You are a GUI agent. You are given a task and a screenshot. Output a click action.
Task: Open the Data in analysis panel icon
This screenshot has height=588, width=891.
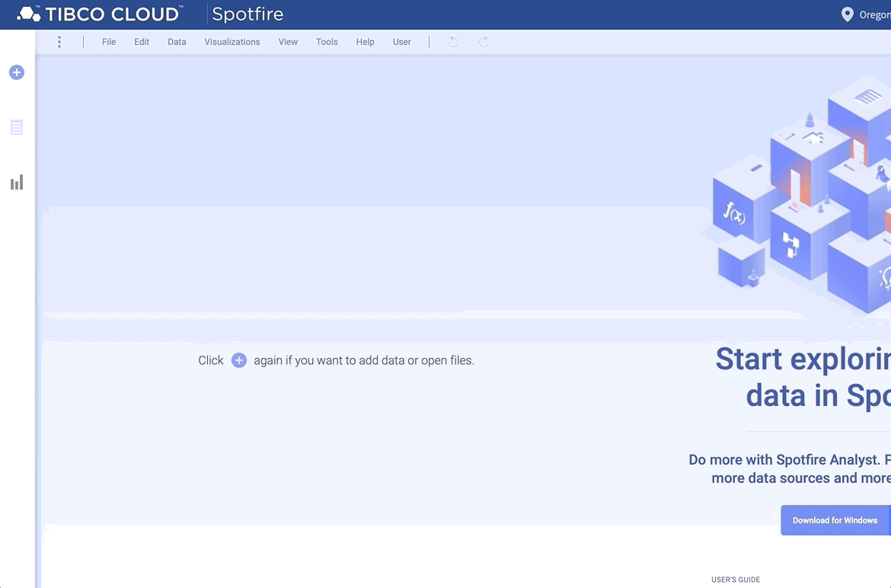(x=17, y=127)
